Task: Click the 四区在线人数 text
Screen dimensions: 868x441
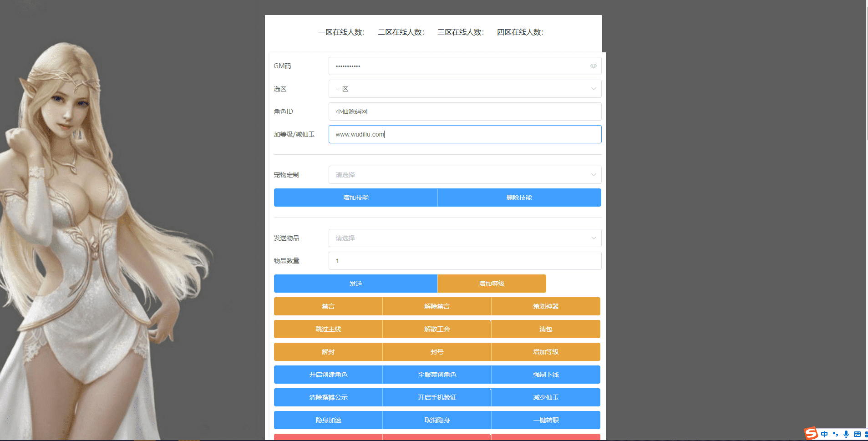Action: (520, 32)
